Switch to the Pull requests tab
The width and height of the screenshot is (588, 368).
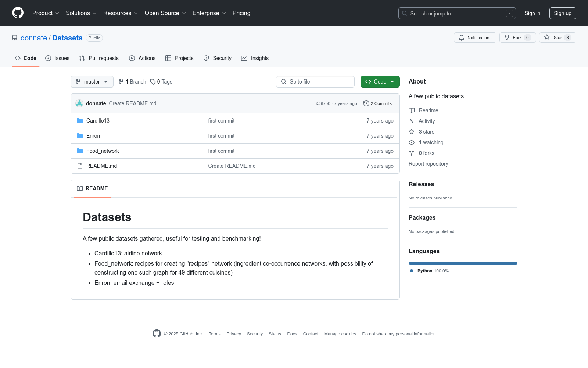pyautogui.click(x=99, y=58)
